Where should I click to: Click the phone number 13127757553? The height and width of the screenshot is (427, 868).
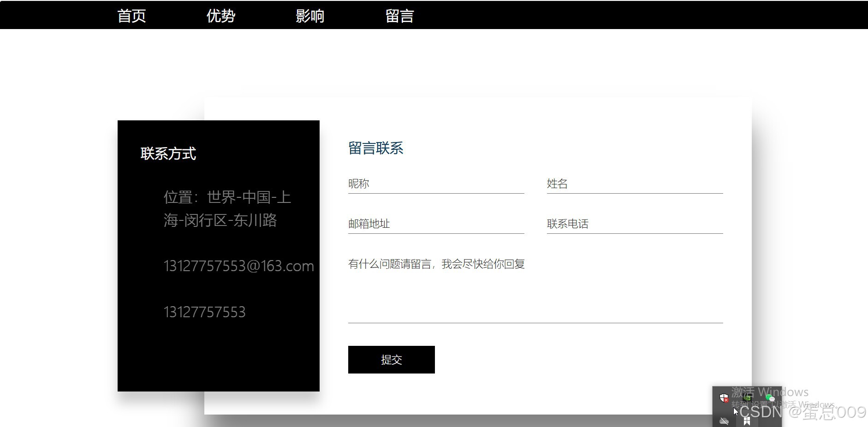[204, 312]
